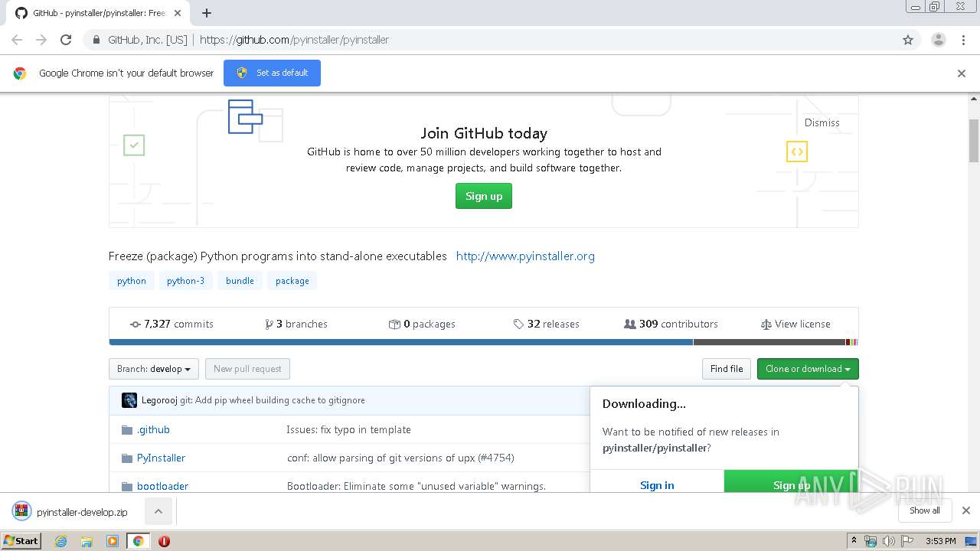Expand the Branch: develop dropdown
This screenshot has height=551, width=980.
click(154, 369)
